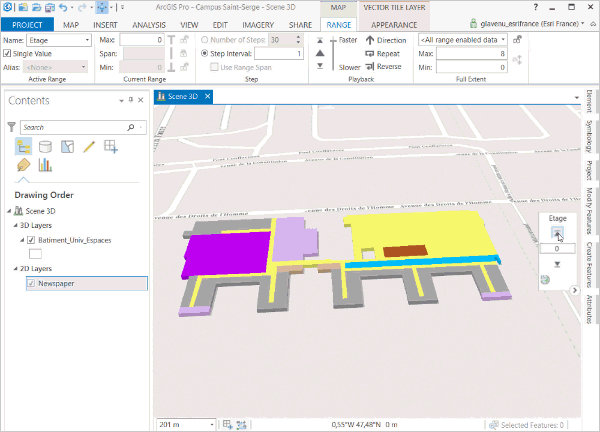The width and height of the screenshot is (600, 432).
Task: Collapse the 2D Layers group
Action: (15, 269)
